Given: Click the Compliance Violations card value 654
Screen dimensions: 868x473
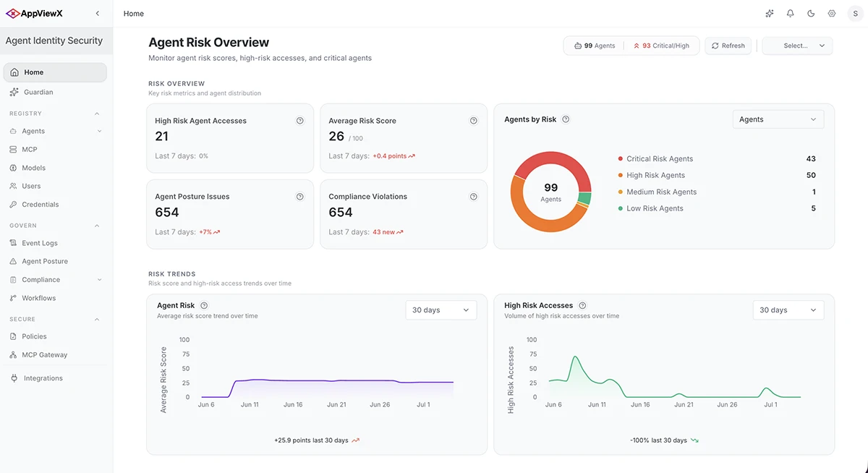Looking at the screenshot, I should tap(341, 213).
